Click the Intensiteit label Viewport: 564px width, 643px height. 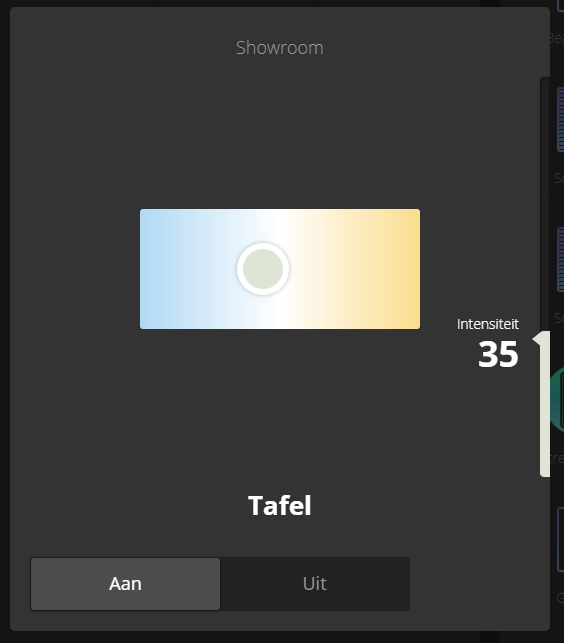(488, 324)
